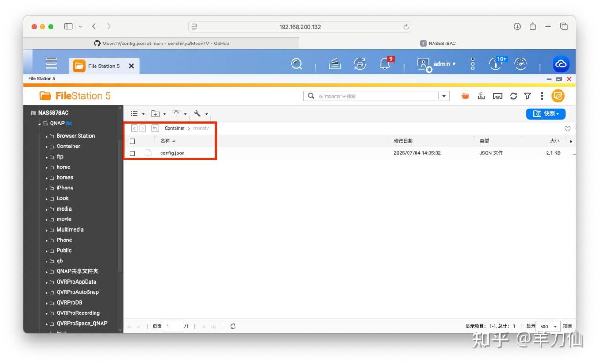Select the QVRProRecording folder
Viewport: 599px width, 364px height.
78,313
